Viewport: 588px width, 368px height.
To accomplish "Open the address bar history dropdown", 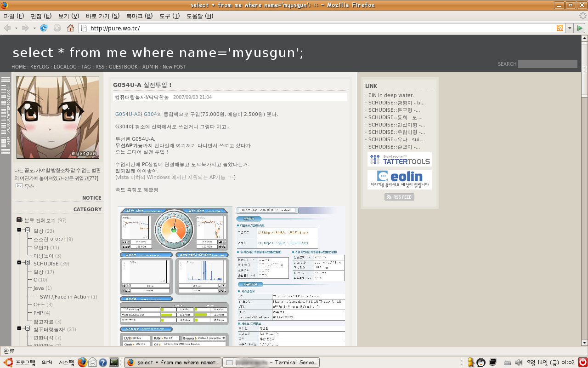I will click(570, 28).
